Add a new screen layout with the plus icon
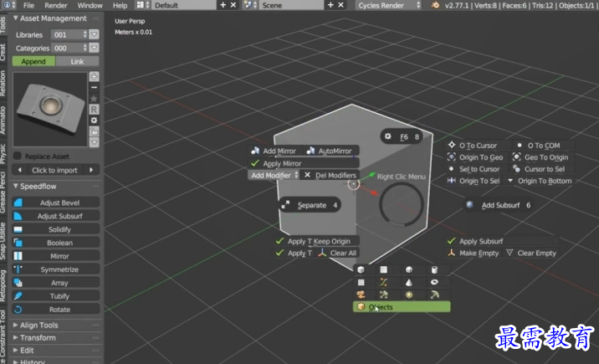 [223, 5]
